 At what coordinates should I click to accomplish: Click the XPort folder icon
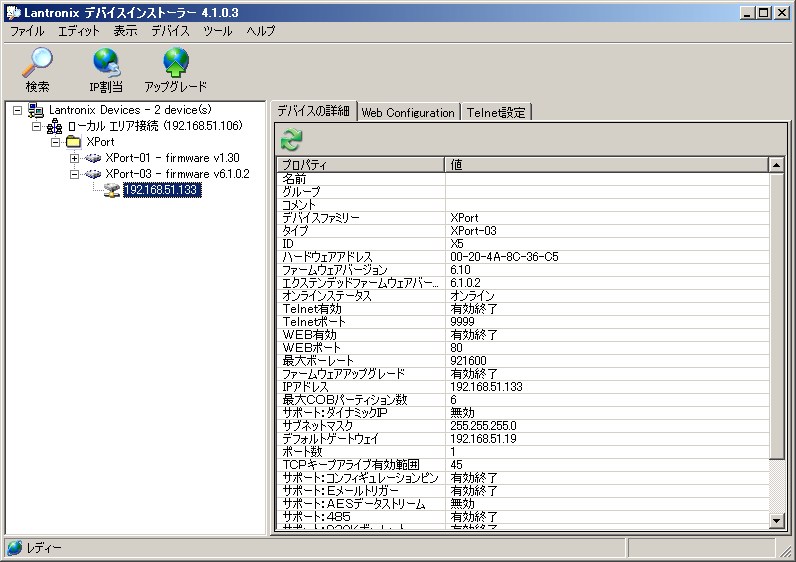[74, 142]
